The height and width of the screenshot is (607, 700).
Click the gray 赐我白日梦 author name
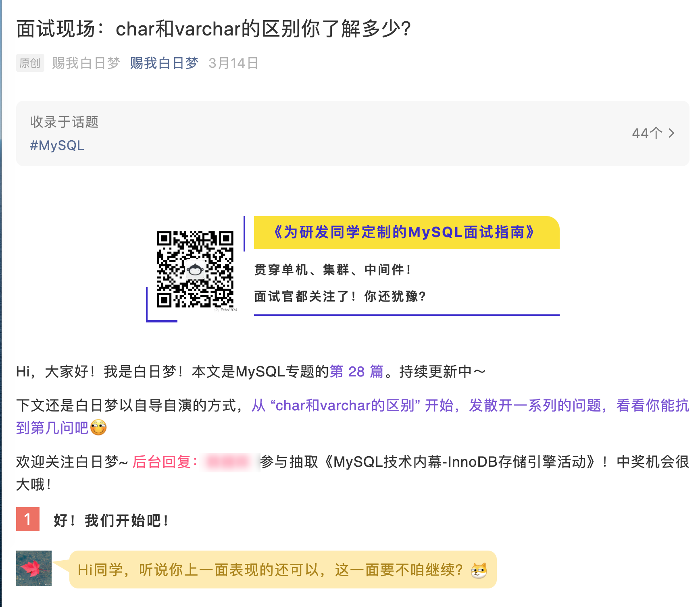point(86,63)
